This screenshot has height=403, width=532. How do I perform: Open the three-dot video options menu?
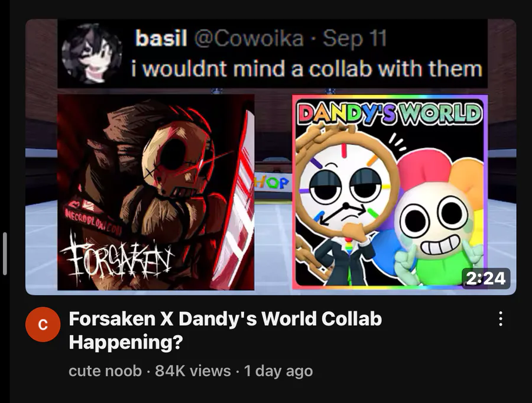coord(501,319)
